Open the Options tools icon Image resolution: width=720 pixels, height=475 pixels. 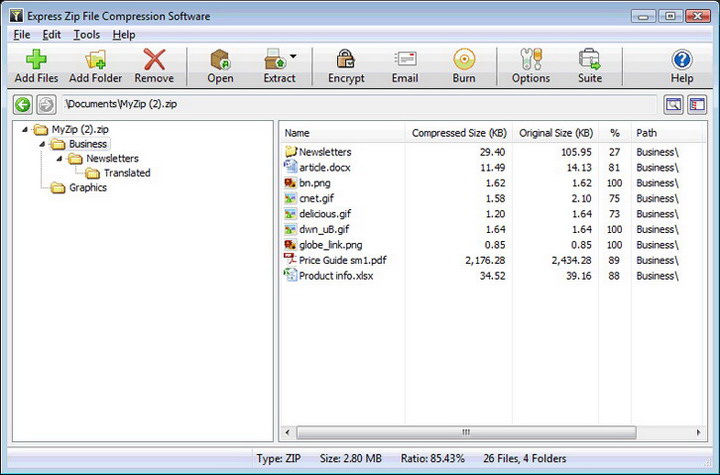(531, 59)
